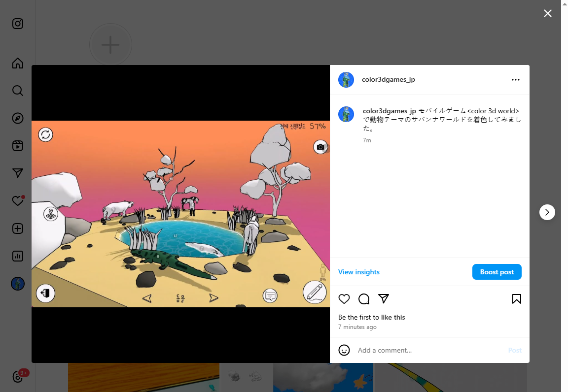Go to next post arrow
Screen dimensions: 568x392
tap(547, 212)
